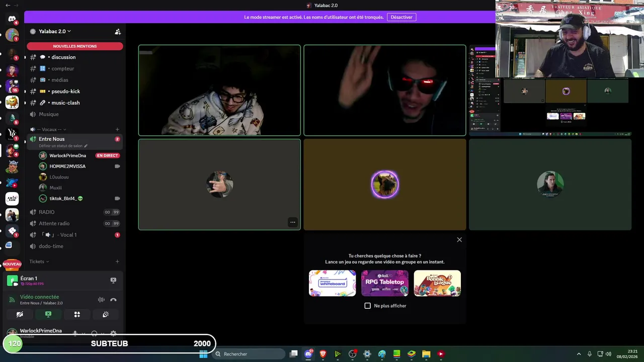Screen dimensions: 644x362
Task: Select user HOMME2MVISSA in the voice list
Action: point(67,166)
